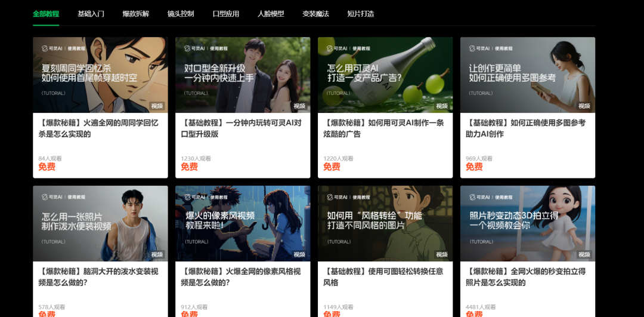
Task: Click title 火遍全网的周同学回忆杀是怎么实现的
Action: [98, 128]
